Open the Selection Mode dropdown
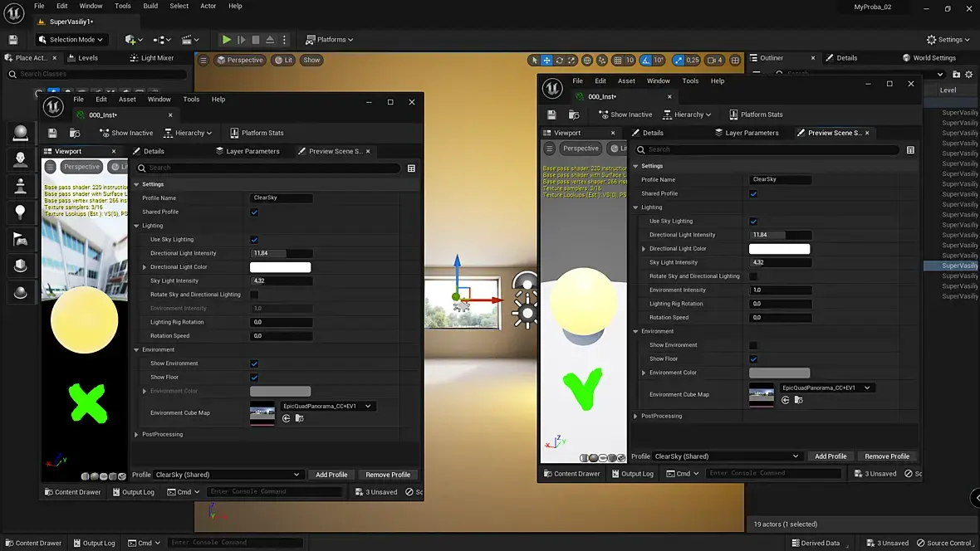This screenshot has width=980, height=551. [x=71, y=39]
